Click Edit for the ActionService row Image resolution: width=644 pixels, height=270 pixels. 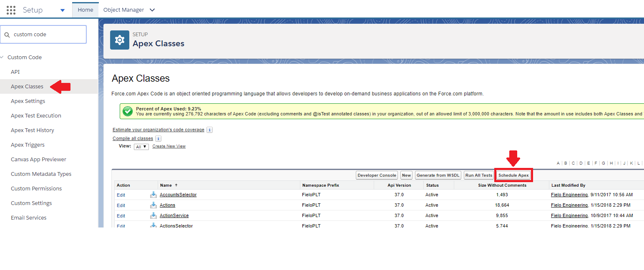[x=121, y=216]
